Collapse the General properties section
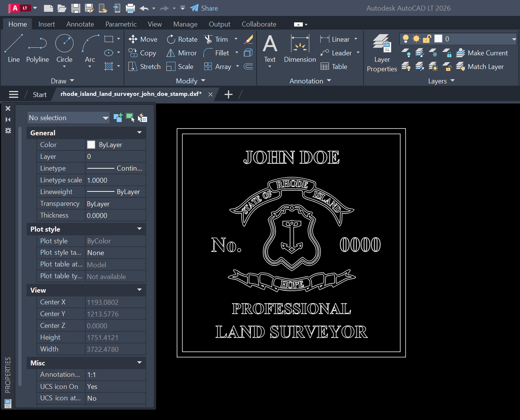This screenshot has height=420, width=520. 139,132
